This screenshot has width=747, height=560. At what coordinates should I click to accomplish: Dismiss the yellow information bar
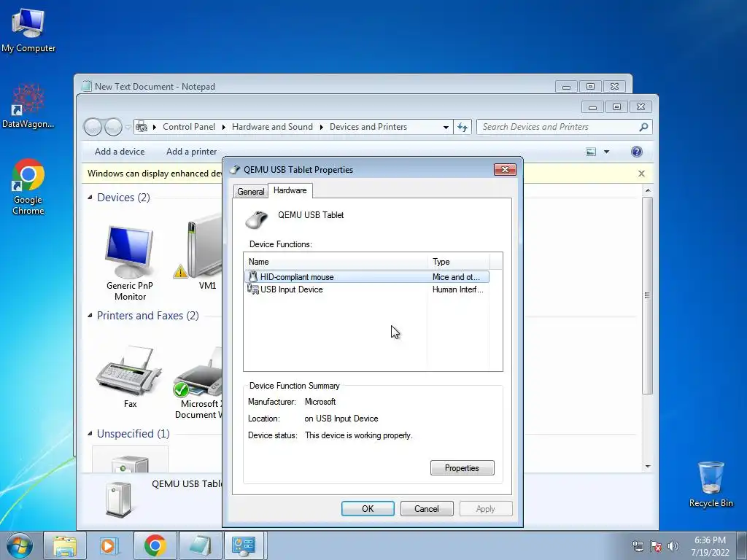pos(641,174)
